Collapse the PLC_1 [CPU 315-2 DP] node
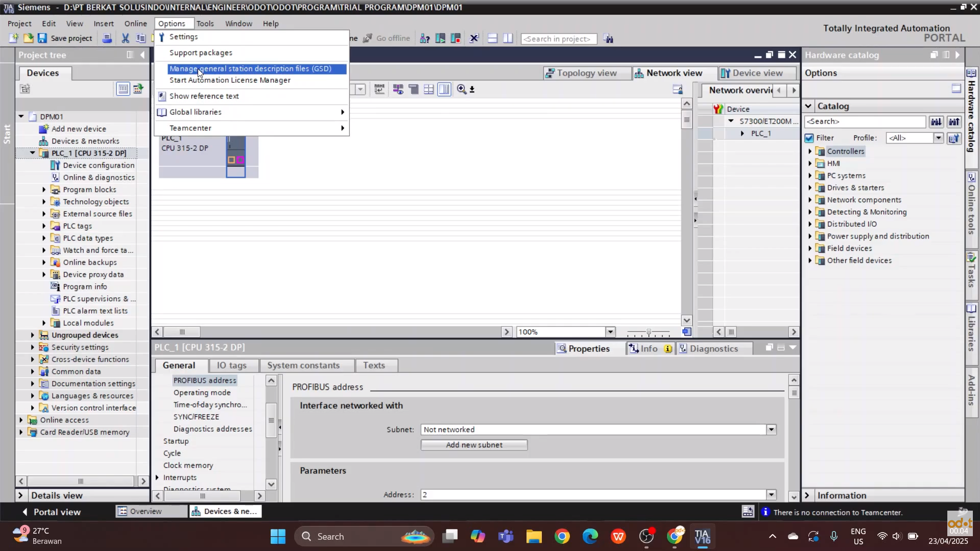Screen dimensions: 980x551 pyautogui.click(x=32, y=153)
